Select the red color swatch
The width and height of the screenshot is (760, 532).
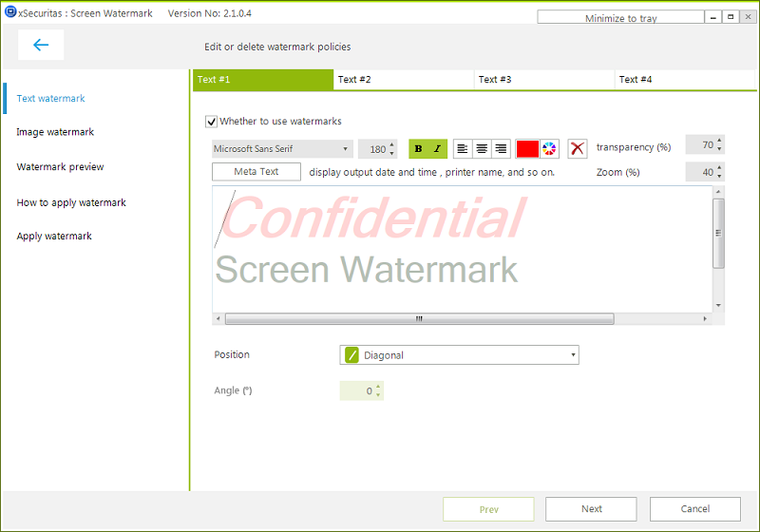(x=527, y=149)
